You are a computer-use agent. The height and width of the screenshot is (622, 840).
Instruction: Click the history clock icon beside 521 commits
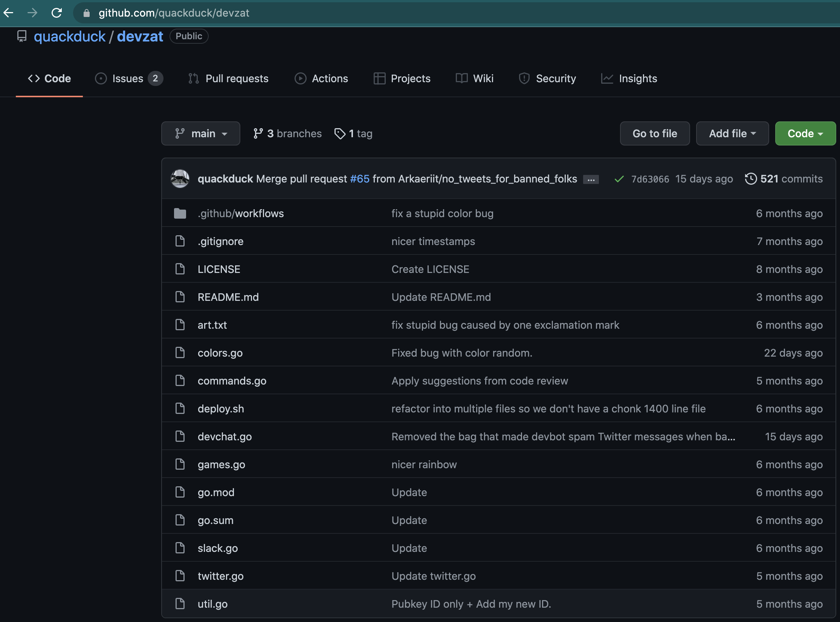(751, 179)
